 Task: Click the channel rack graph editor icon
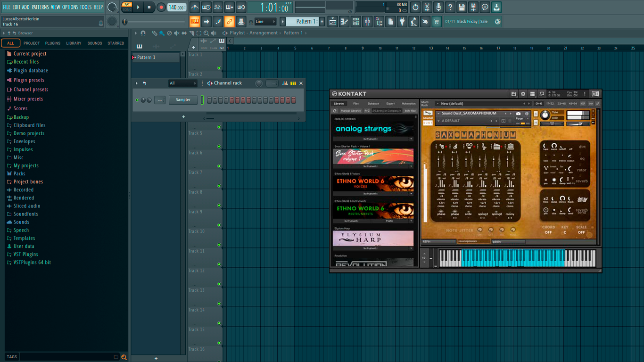[x=285, y=83]
